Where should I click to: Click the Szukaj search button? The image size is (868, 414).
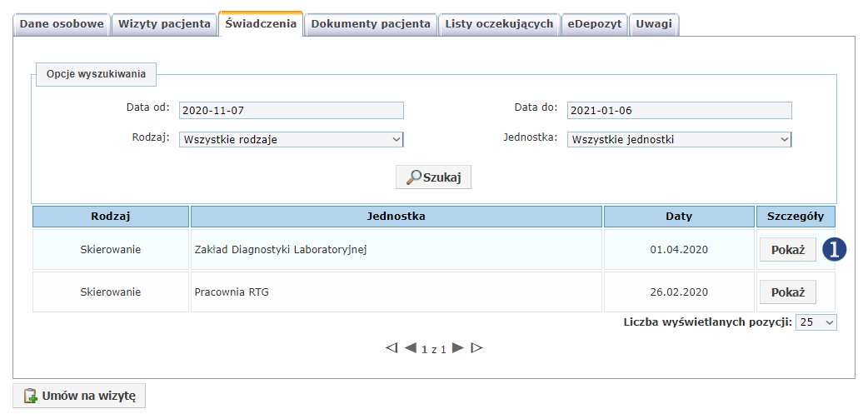point(433,177)
